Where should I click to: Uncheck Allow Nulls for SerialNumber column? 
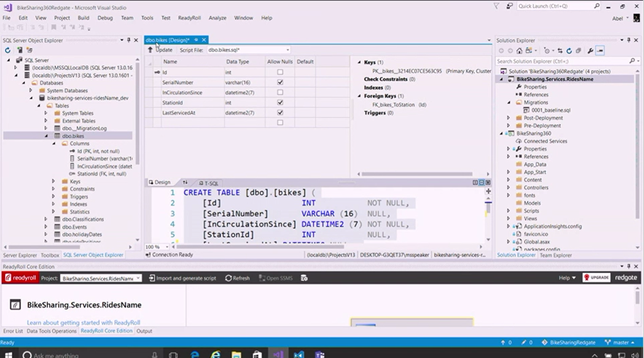pyautogui.click(x=280, y=82)
